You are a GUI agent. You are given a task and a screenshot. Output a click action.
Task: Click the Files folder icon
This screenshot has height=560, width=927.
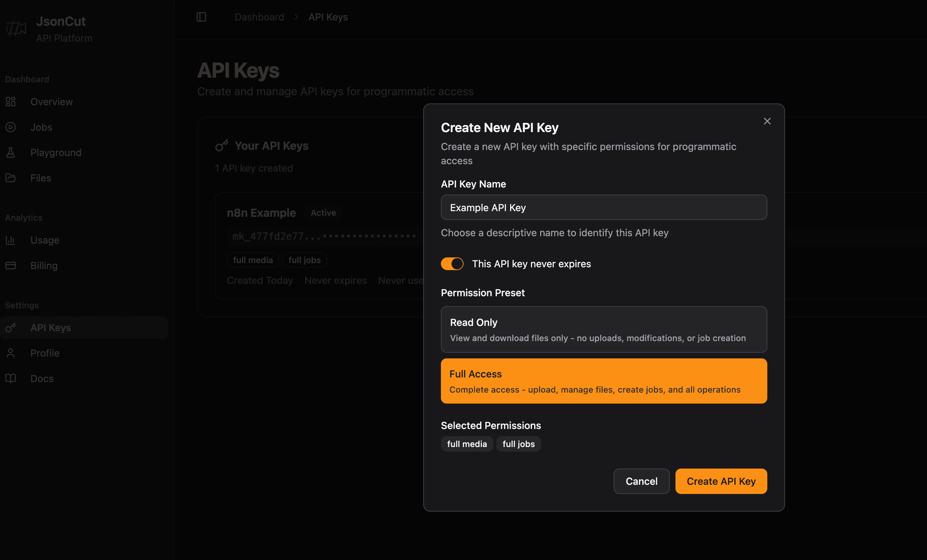[x=11, y=178]
